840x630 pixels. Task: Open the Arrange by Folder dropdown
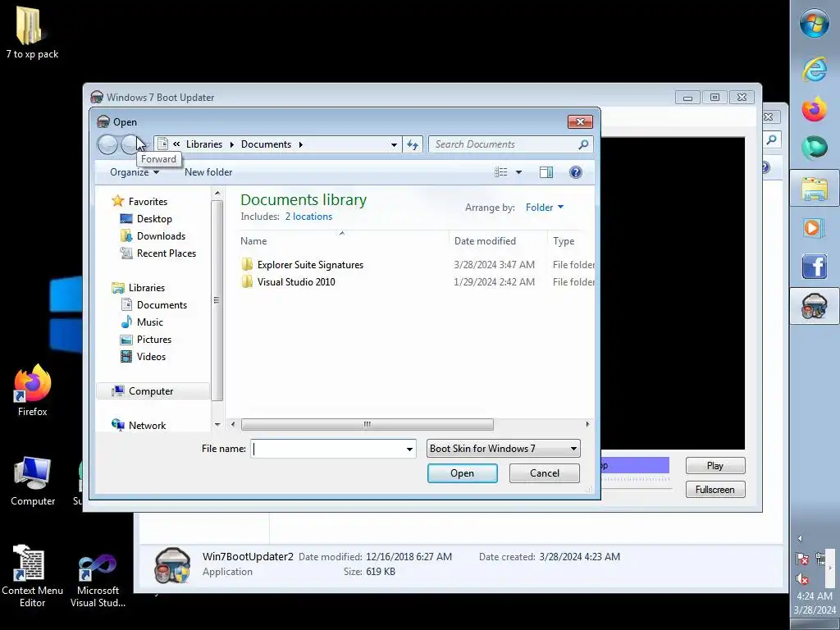(545, 208)
